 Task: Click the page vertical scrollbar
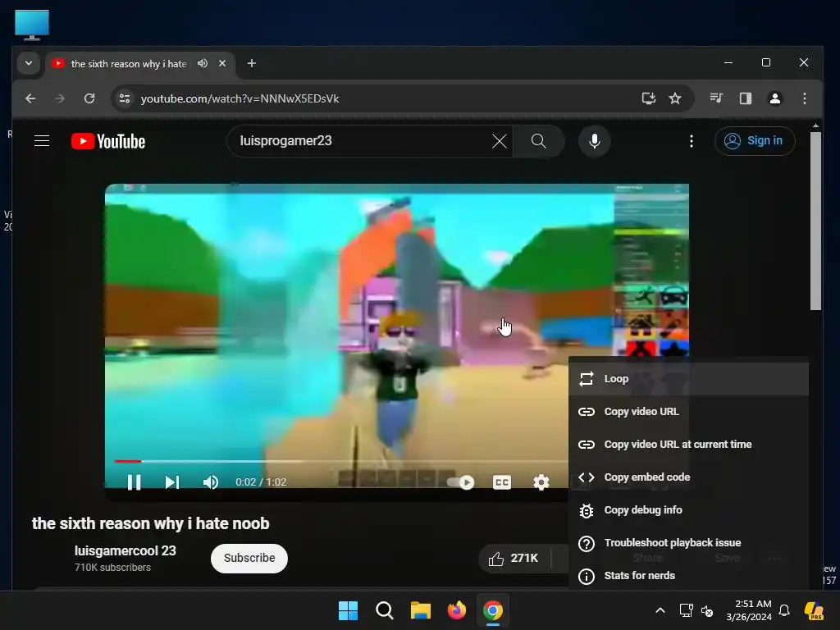(815, 221)
